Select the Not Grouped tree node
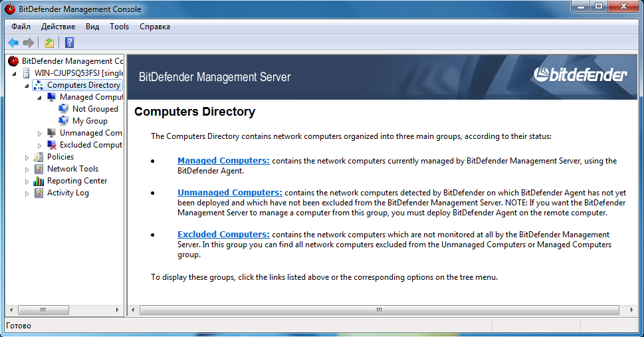 [94, 109]
